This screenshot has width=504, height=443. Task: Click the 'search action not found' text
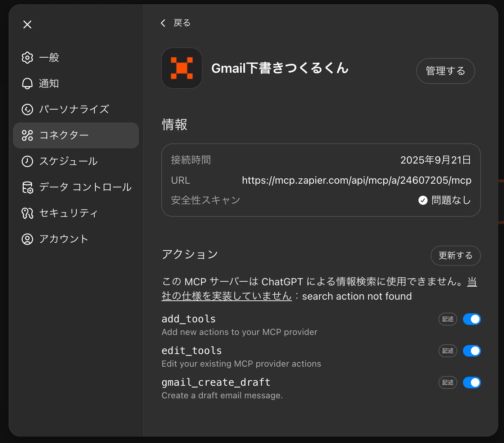357,296
